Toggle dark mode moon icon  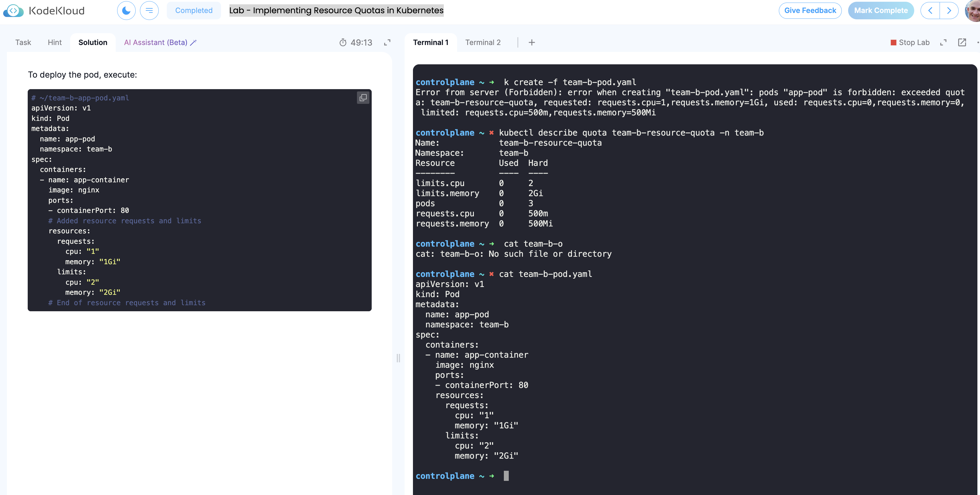(126, 10)
